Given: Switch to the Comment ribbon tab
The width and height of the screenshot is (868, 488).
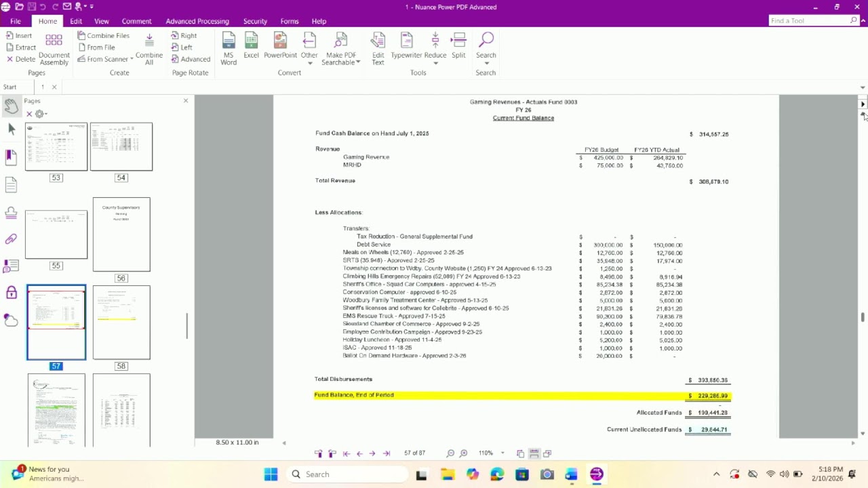Looking at the screenshot, I should click(136, 21).
